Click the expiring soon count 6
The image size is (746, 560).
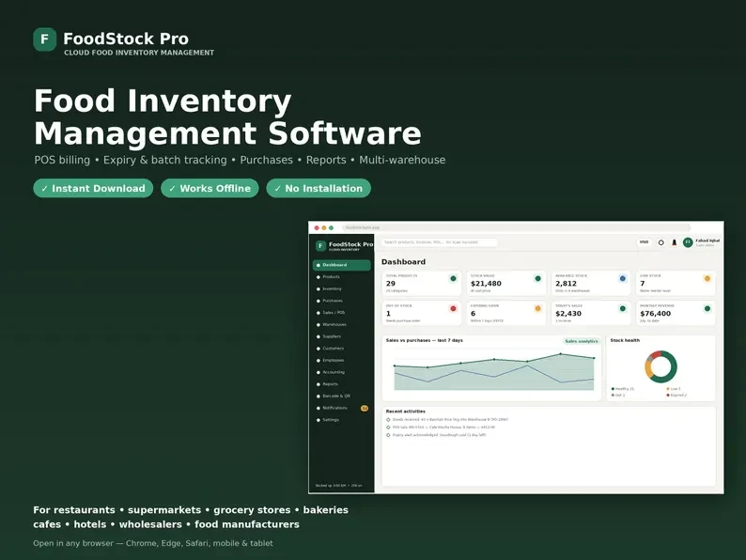(473, 314)
